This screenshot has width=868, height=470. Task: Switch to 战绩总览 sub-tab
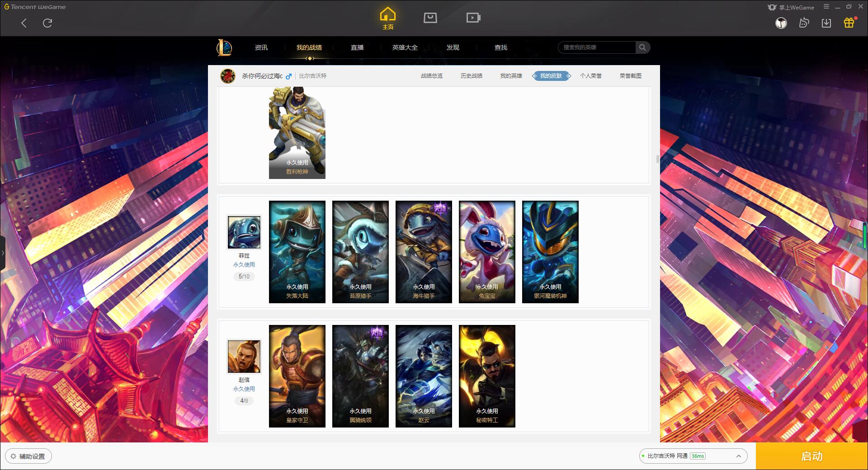tap(432, 76)
